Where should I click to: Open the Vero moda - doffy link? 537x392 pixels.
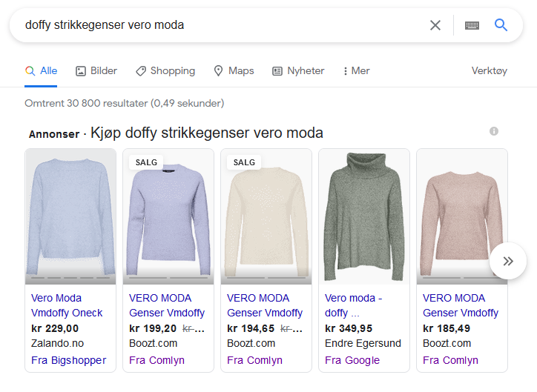pos(354,305)
